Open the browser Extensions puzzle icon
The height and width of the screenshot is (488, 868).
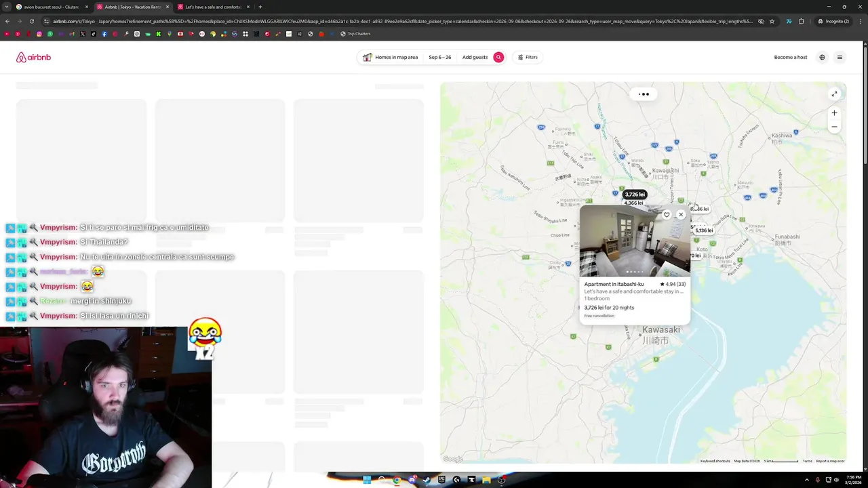coord(801,21)
